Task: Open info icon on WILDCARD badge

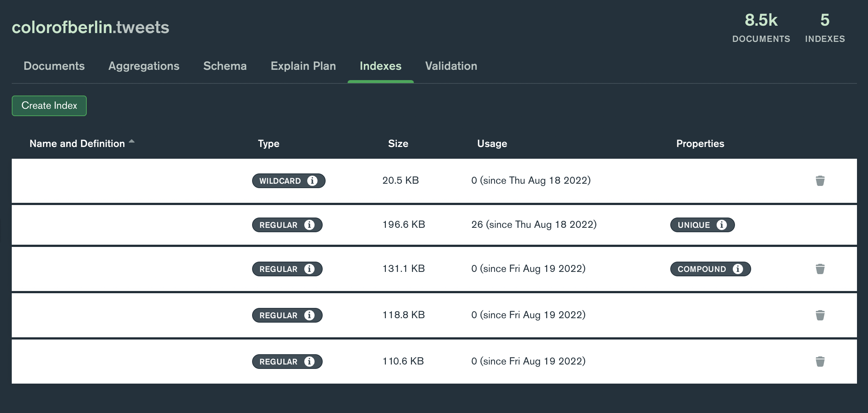Action: pyautogui.click(x=312, y=181)
